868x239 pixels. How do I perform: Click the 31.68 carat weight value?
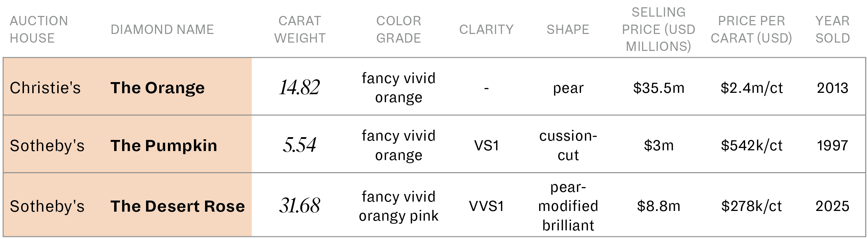(x=299, y=206)
